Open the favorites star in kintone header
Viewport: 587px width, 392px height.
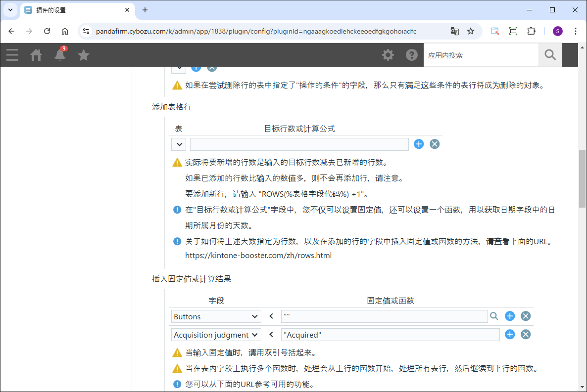coord(84,55)
